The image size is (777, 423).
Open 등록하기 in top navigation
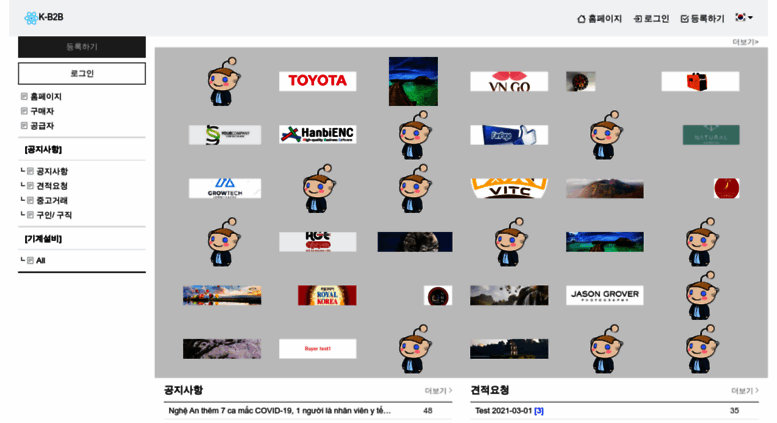(702, 19)
